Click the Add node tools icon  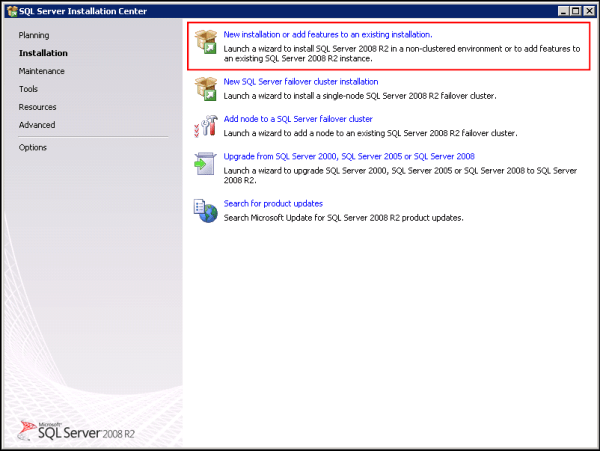pyautogui.click(x=206, y=126)
